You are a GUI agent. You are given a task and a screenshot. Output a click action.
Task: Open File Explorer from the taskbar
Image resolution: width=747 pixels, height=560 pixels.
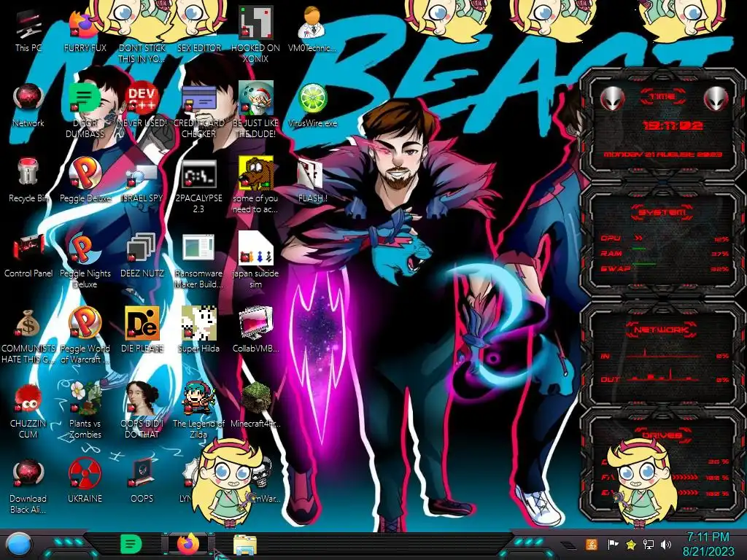245,545
